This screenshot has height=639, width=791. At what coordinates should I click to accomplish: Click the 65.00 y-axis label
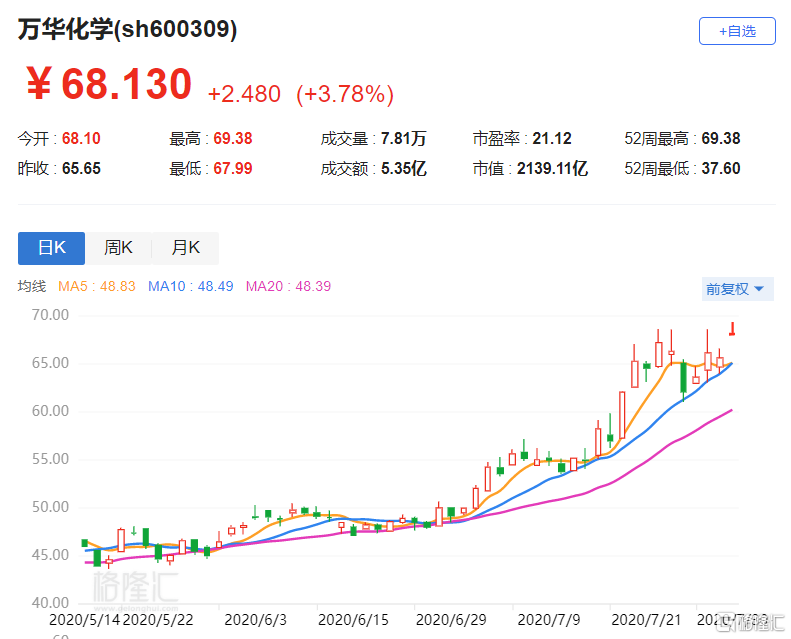(x=50, y=363)
